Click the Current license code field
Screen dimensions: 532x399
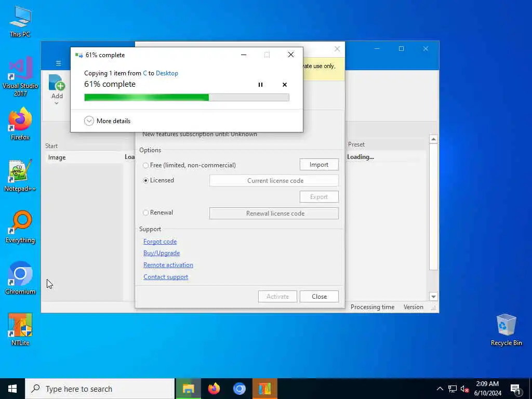point(274,180)
